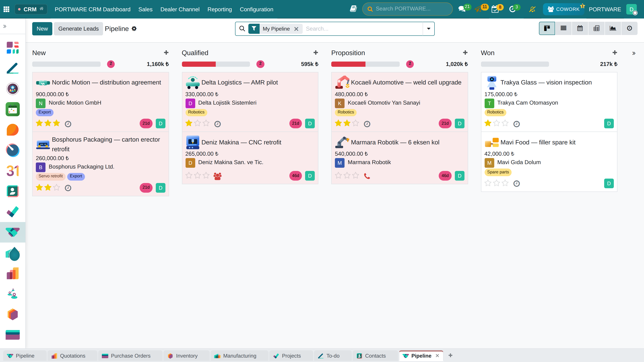Click meeting activity icon on Deniz Makina card
This screenshot has height=362, width=644.
click(218, 176)
